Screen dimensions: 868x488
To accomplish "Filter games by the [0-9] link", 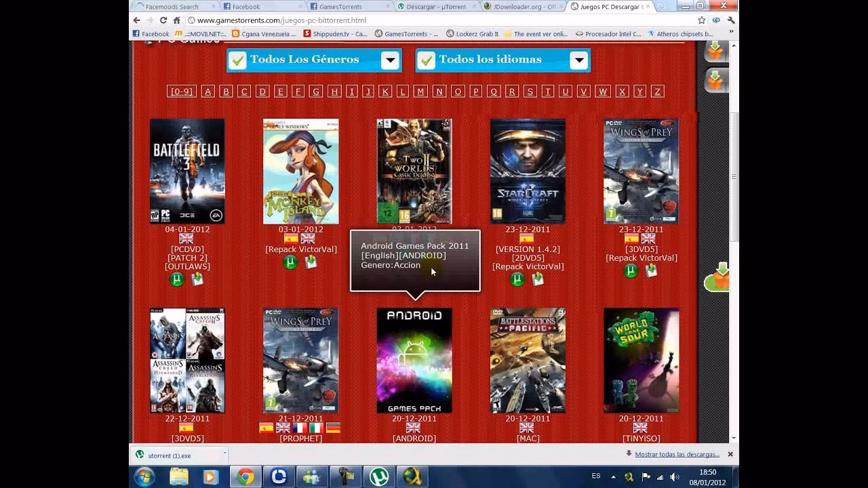I will (x=181, y=91).
